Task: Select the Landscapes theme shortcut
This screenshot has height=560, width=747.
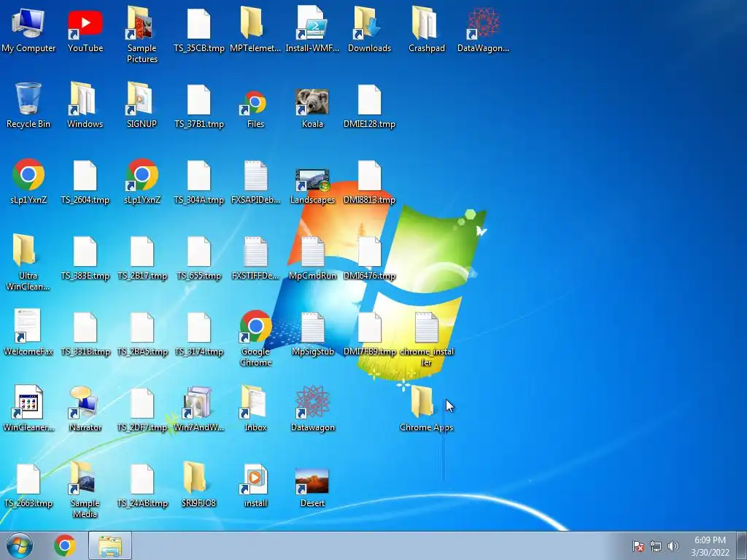Action: click(x=312, y=180)
